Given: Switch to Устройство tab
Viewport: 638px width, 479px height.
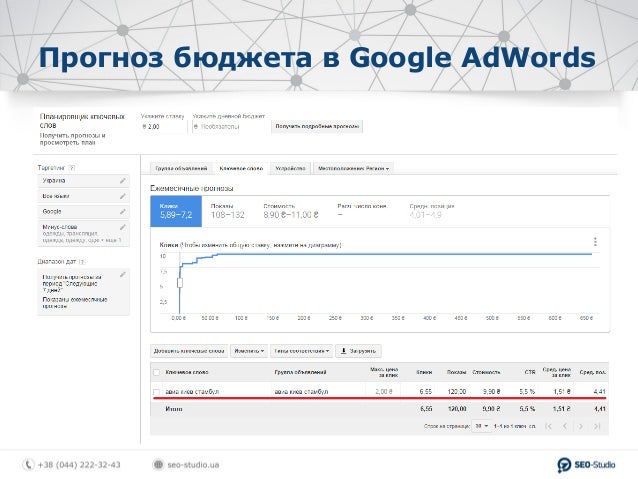Looking at the screenshot, I should (x=290, y=168).
